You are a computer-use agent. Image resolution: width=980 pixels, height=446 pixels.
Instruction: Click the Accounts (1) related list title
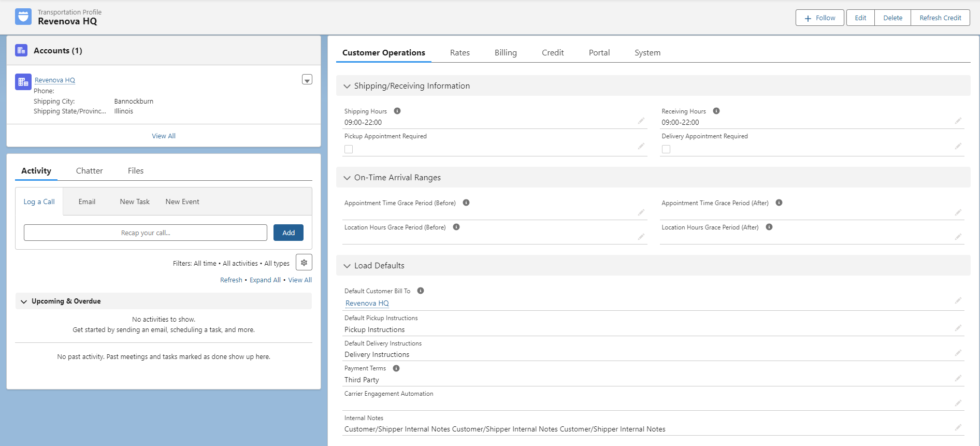point(58,50)
